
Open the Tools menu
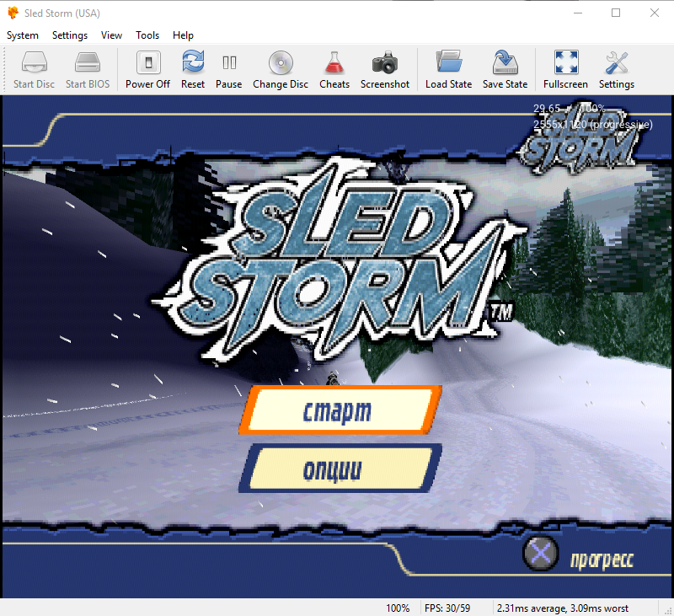pyautogui.click(x=147, y=35)
